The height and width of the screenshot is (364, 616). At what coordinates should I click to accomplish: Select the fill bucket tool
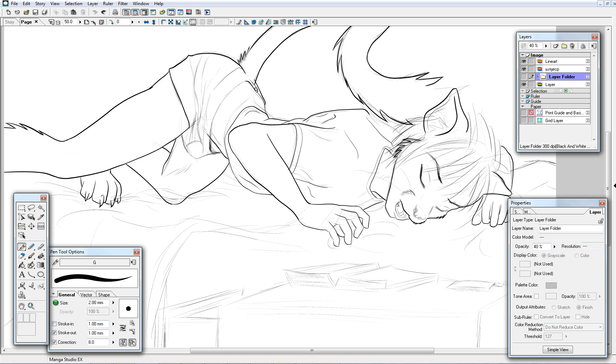point(22,265)
